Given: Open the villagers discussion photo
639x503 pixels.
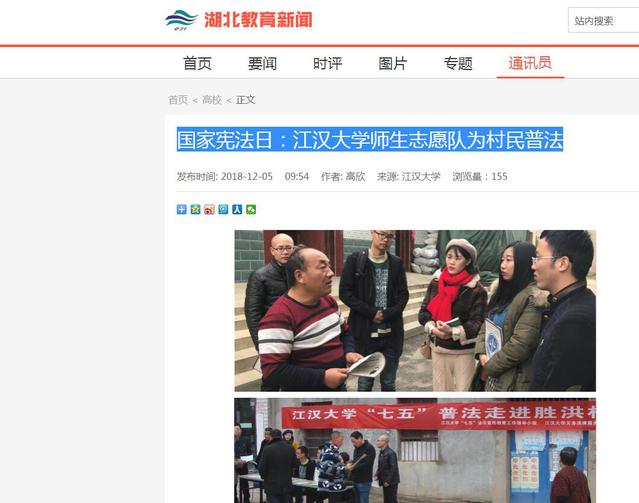Looking at the screenshot, I should [415, 311].
